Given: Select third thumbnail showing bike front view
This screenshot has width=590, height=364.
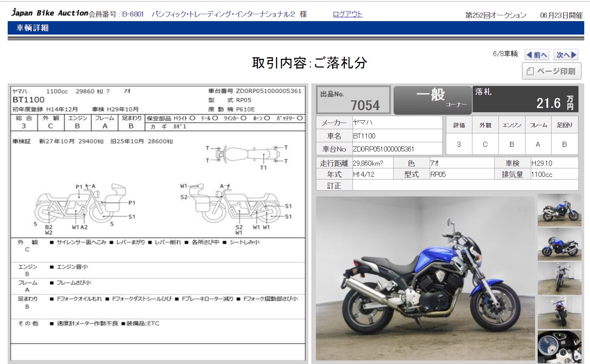Looking at the screenshot, I should coord(559,278).
